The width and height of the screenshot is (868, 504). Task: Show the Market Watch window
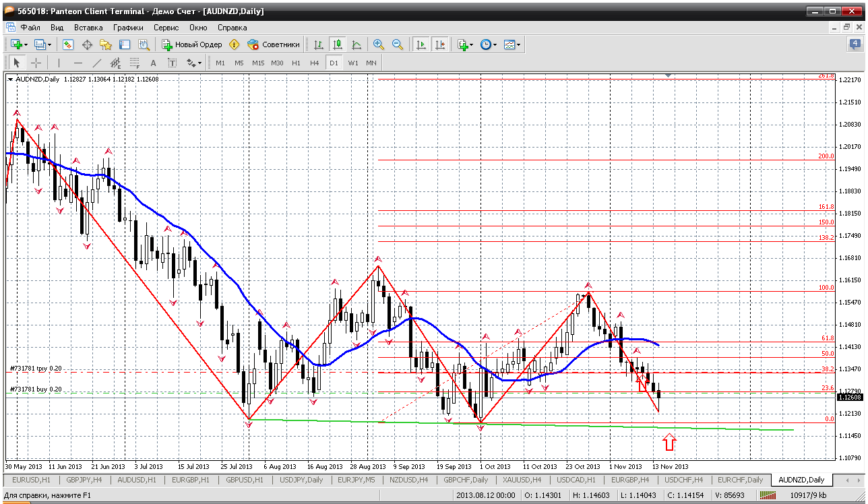[x=68, y=44]
